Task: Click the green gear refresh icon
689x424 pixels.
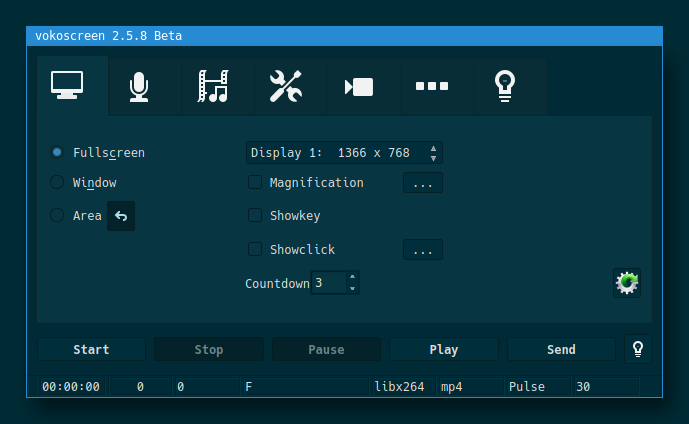Action: (627, 283)
